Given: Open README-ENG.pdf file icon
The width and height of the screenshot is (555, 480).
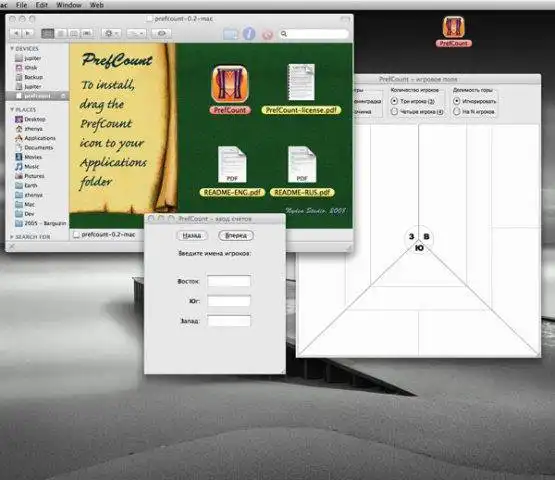Looking at the screenshot, I should [x=232, y=164].
